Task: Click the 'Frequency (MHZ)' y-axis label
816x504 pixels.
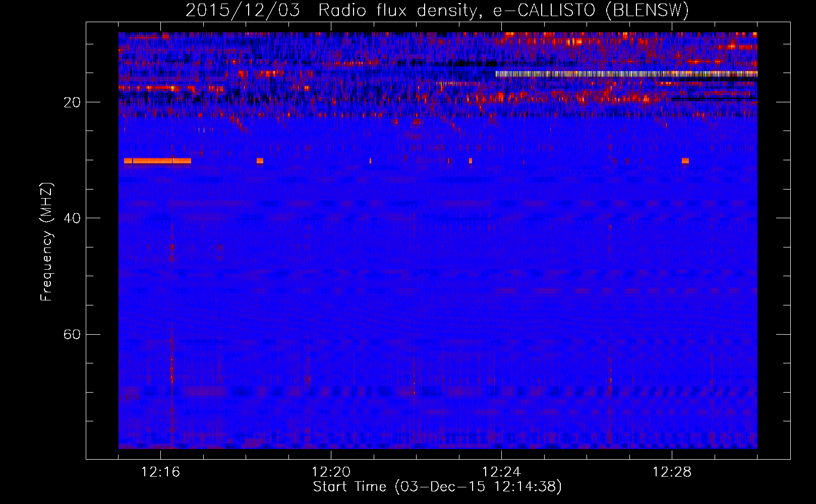Action: (x=46, y=242)
